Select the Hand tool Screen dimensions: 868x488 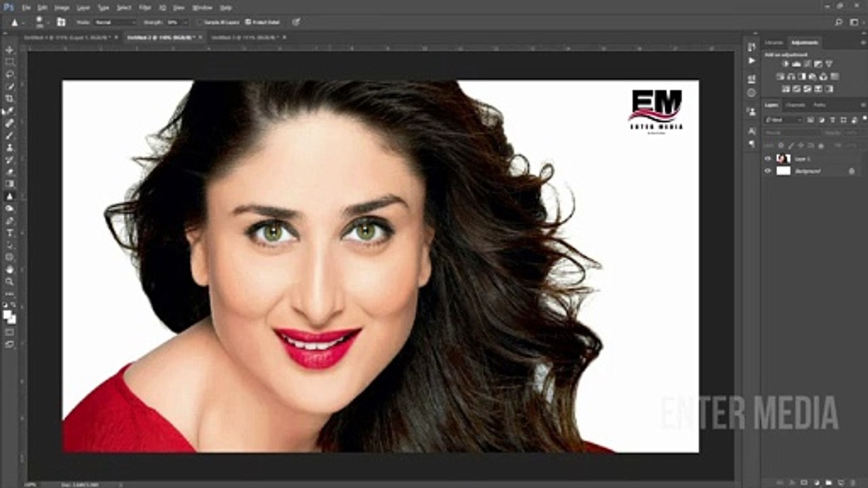point(9,270)
